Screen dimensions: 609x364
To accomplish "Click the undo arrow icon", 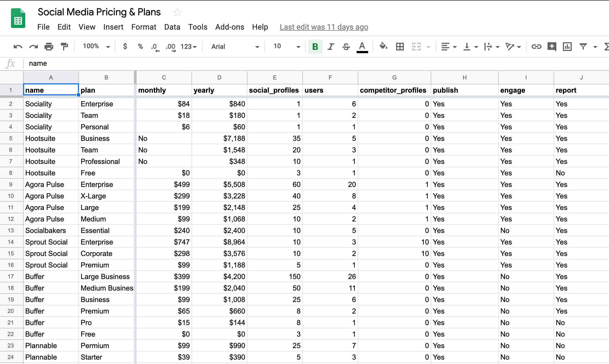I will 18,47.
